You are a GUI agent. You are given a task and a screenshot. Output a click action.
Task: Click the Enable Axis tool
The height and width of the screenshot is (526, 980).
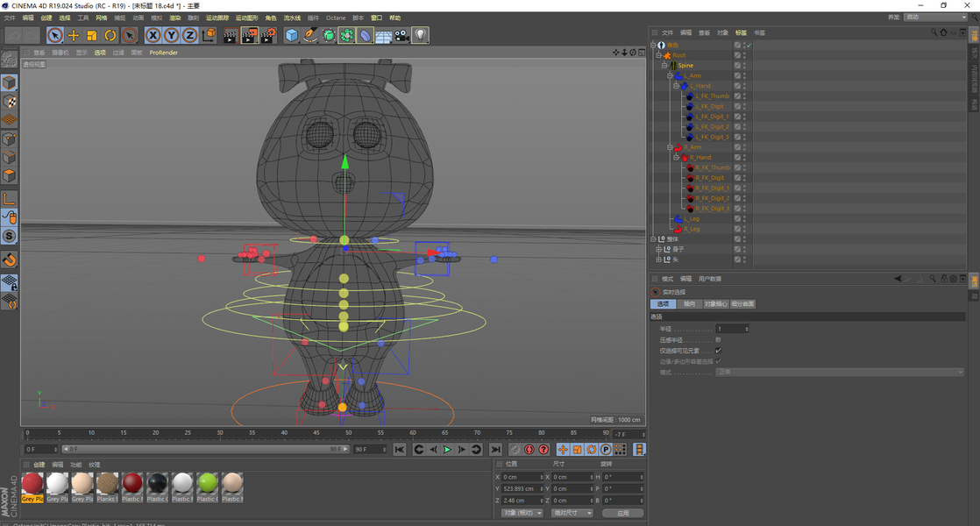point(10,200)
